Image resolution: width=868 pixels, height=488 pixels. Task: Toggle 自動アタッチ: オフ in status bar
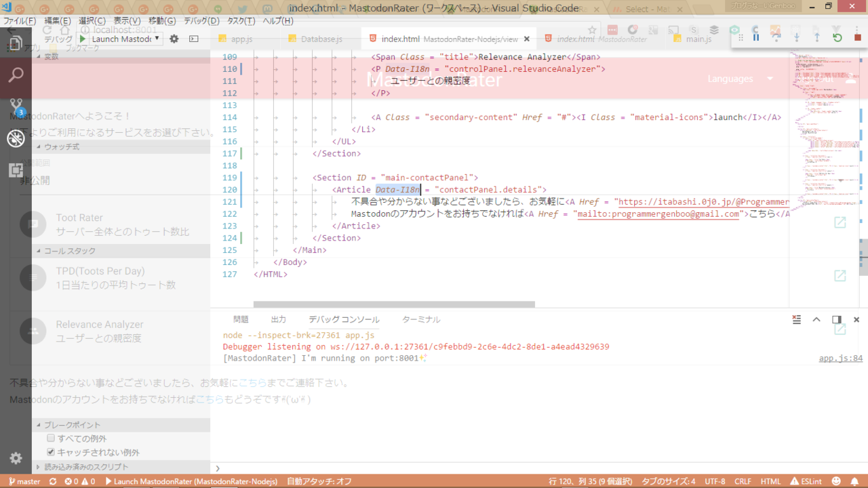point(319,481)
